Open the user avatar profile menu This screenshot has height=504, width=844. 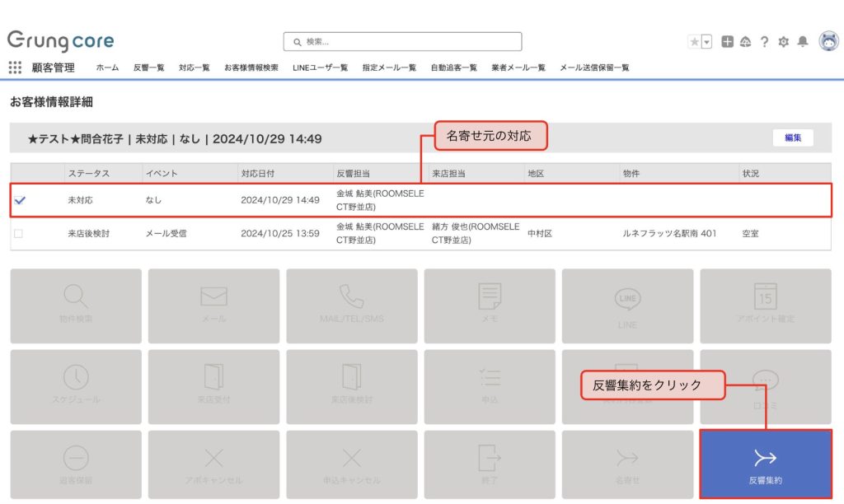[828, 41]
